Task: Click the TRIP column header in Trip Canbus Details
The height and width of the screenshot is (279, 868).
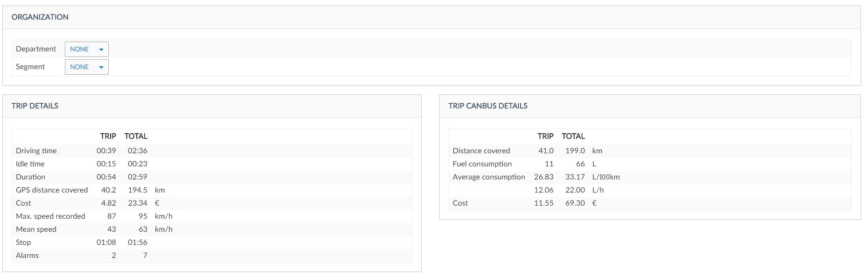Action: [545, 136]
